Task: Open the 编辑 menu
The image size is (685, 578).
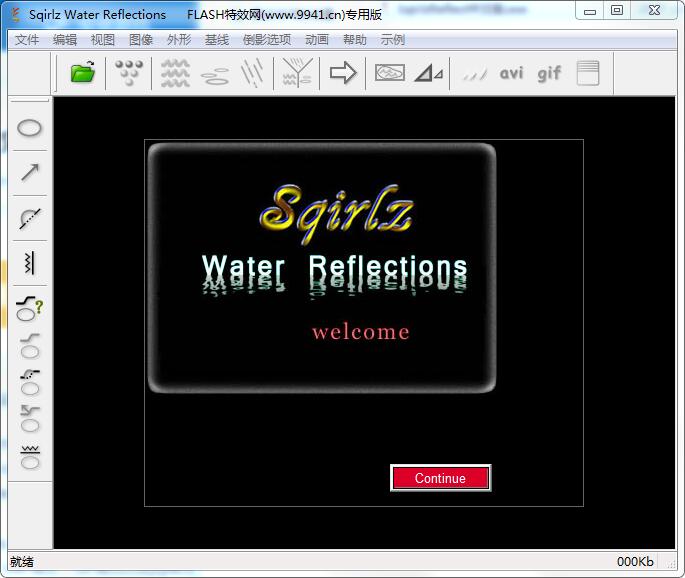Action: (x=65, y=40)
